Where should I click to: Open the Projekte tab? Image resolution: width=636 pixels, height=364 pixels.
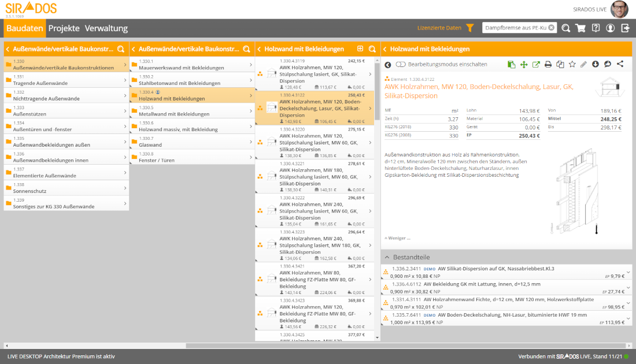64,28
